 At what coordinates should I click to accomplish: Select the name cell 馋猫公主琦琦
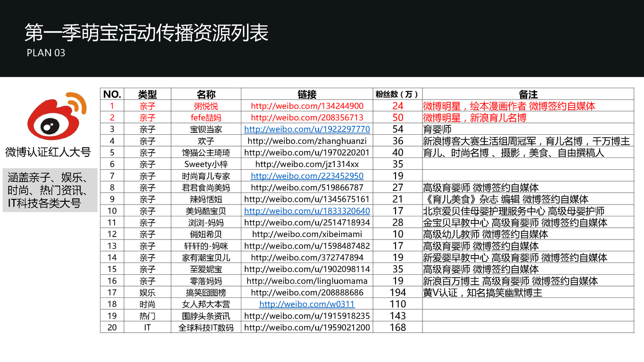[206, 152]
